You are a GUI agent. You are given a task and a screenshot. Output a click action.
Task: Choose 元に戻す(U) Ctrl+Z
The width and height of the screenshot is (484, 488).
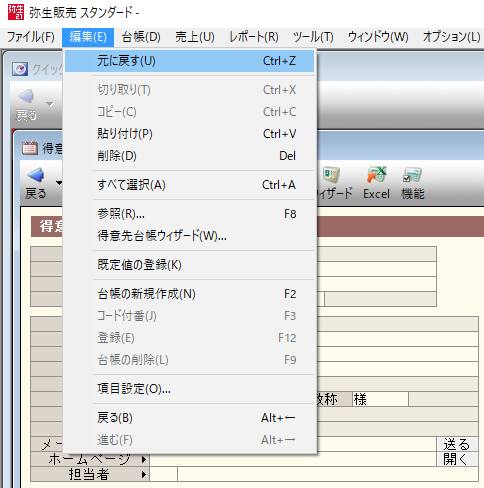pyautogui.click(x=189, y=61)
